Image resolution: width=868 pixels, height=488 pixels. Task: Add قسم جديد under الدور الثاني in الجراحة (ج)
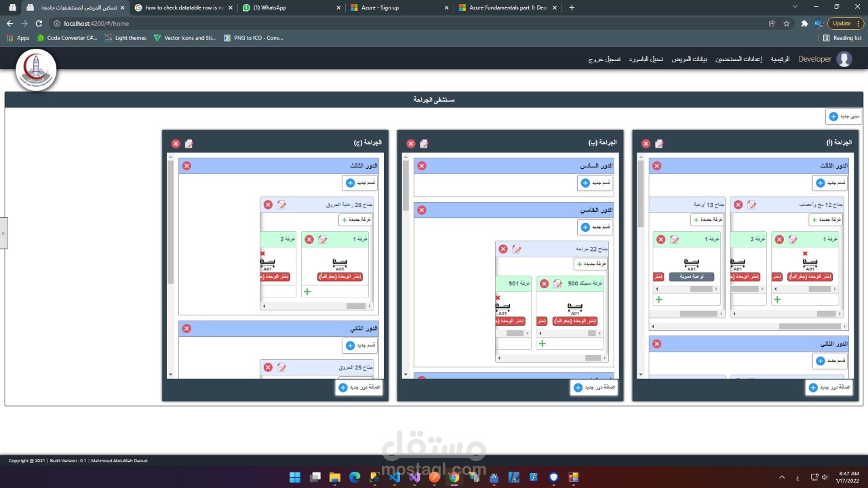pyautogui.click(x=360, y=345)
